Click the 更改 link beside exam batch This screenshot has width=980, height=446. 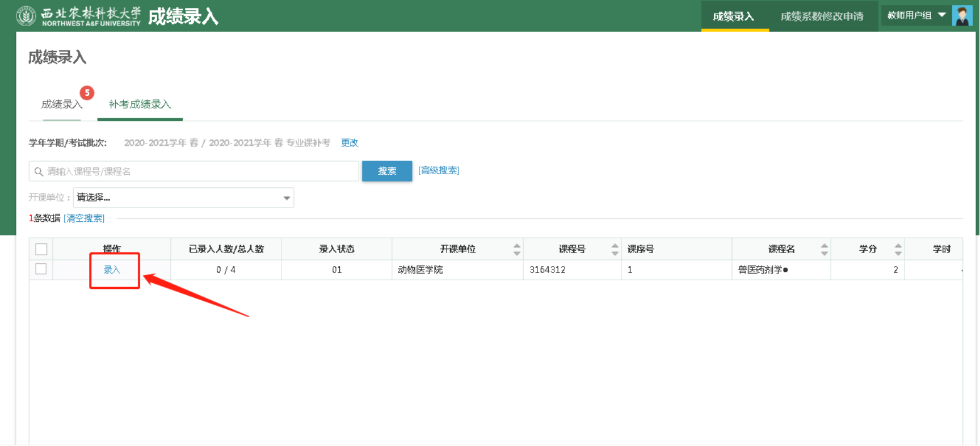(350, 143)
